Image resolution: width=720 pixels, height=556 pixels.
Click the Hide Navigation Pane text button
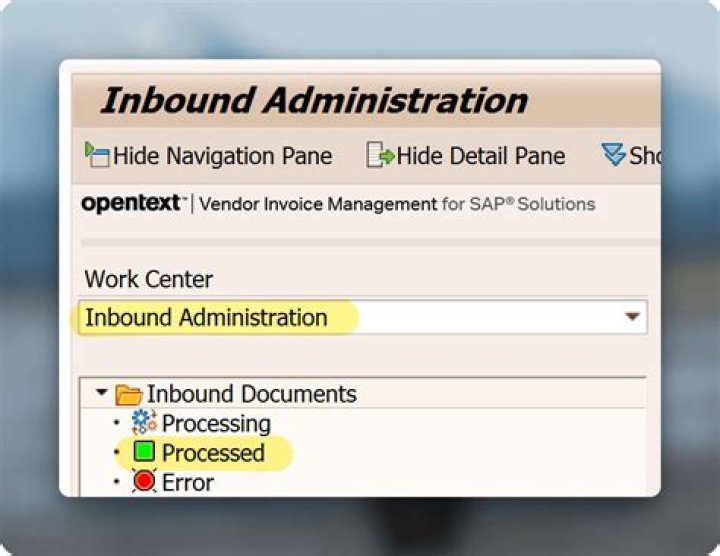click(223, 156)
